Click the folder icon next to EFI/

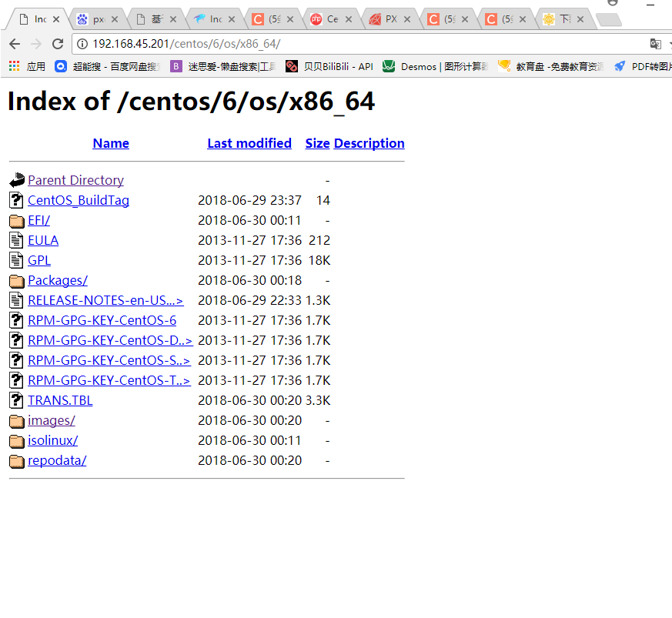point(17,221)
